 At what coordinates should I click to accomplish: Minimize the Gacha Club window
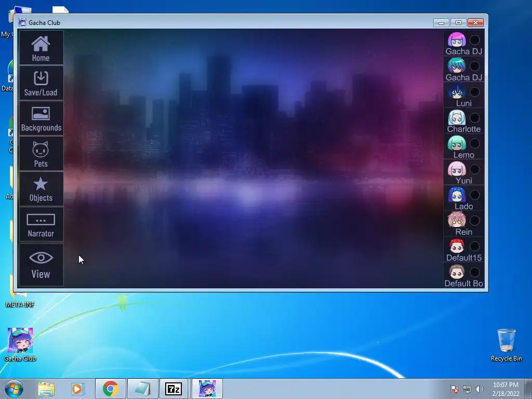(x=441, y=23)
